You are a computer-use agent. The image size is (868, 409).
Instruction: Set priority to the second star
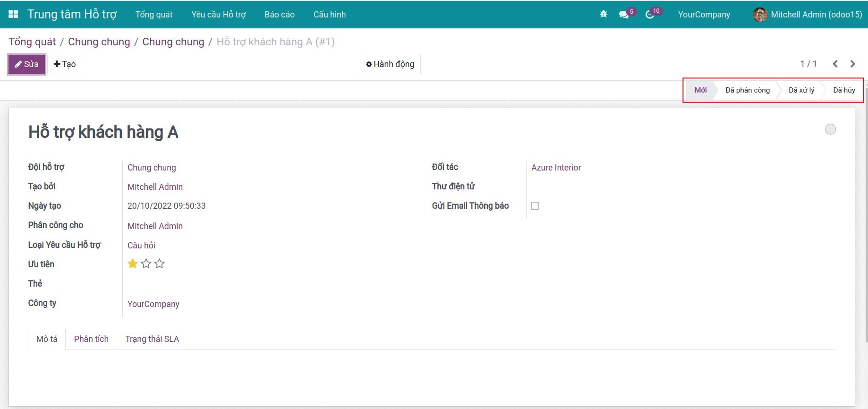(146, 264)
